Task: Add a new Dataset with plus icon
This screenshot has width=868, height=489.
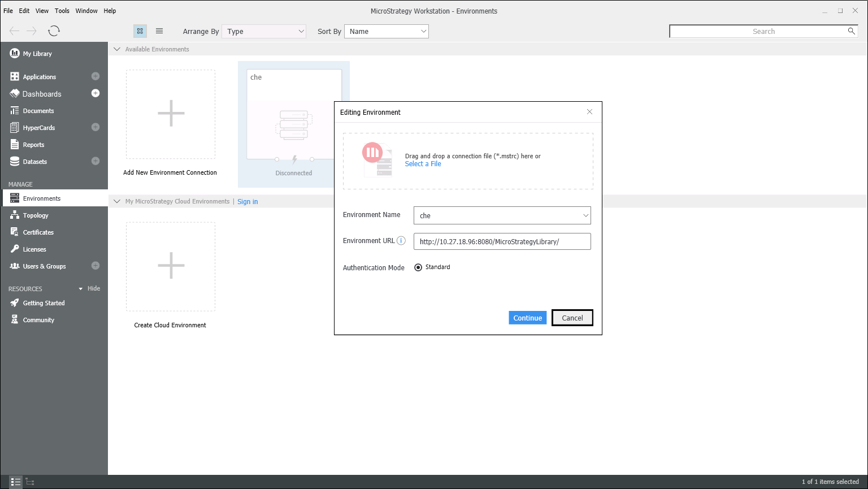Action: click(96, 161)
